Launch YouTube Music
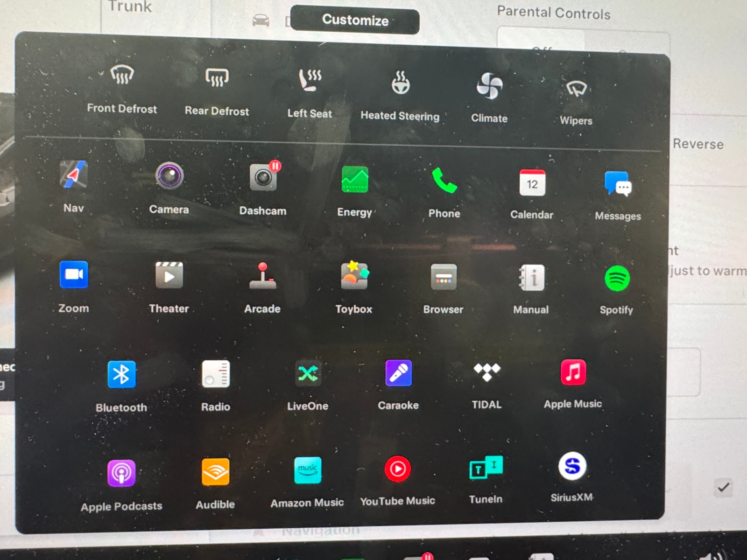This screenshot has height=560, width=747. click(x=397, y=481)
